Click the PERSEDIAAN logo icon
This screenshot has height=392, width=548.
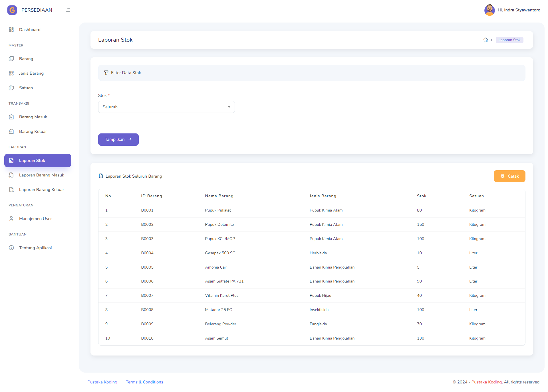click(x=12, y=10)
